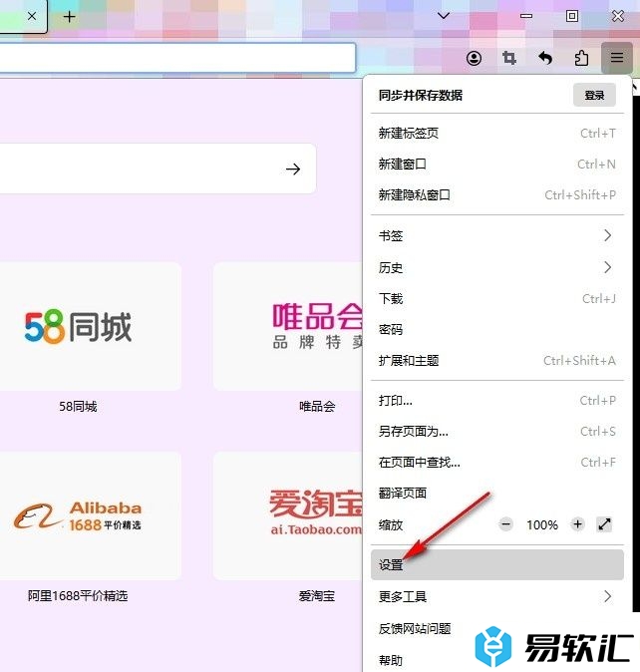Viewport: 640px width, 672px height.
Task: Zoom in with the plus button
Action: [x=577, y=524]
